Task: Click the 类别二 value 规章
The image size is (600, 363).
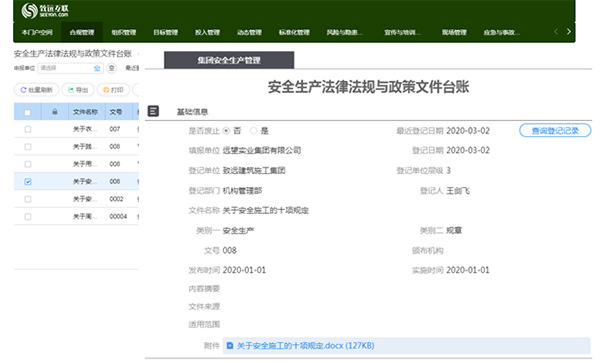Action: coord(454,231)
